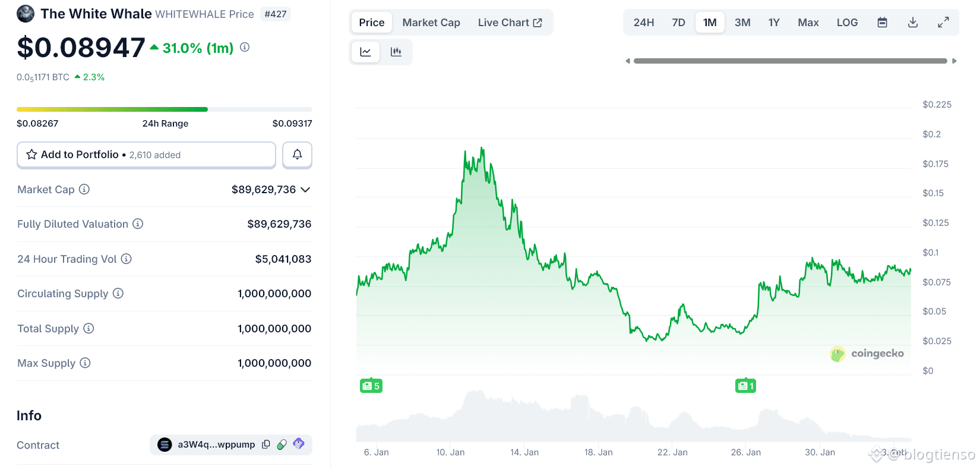Toggle LOG scale on the chart
Viewport: 980px width, 469px height.
(847, 23)
